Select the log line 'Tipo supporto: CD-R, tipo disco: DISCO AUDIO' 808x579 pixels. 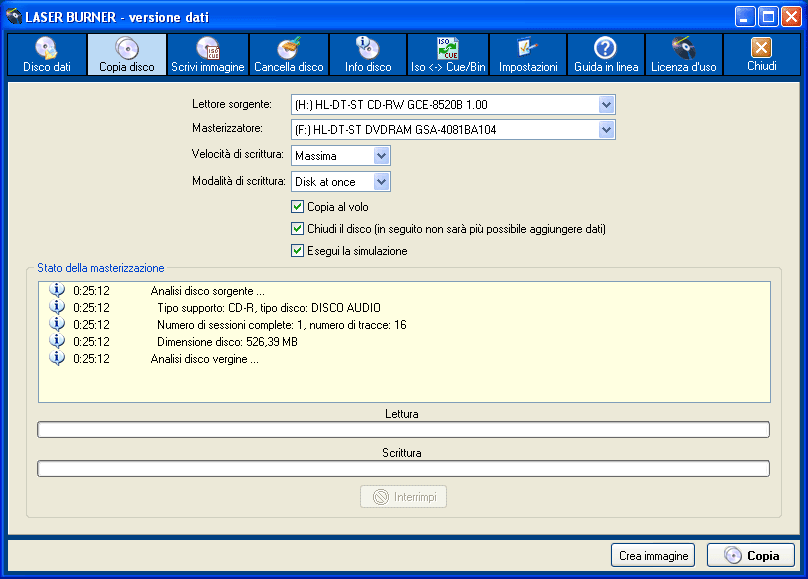point(269,308)
